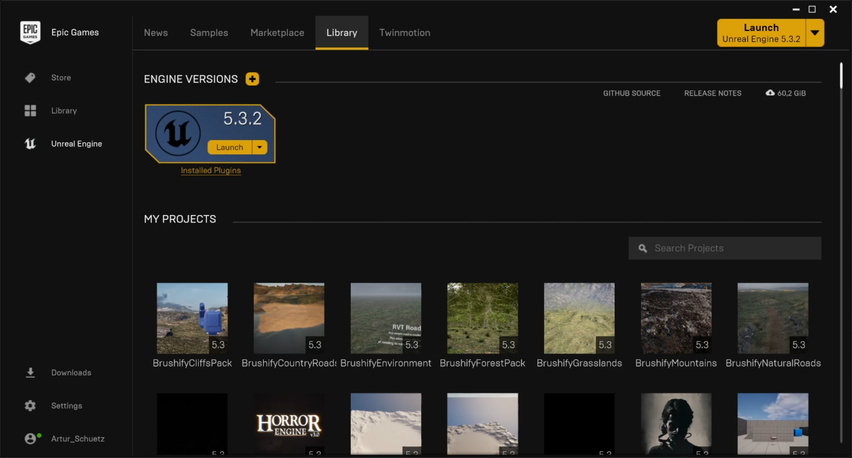Open the Horror Engine project thumbnail

(x=289, y=424)
